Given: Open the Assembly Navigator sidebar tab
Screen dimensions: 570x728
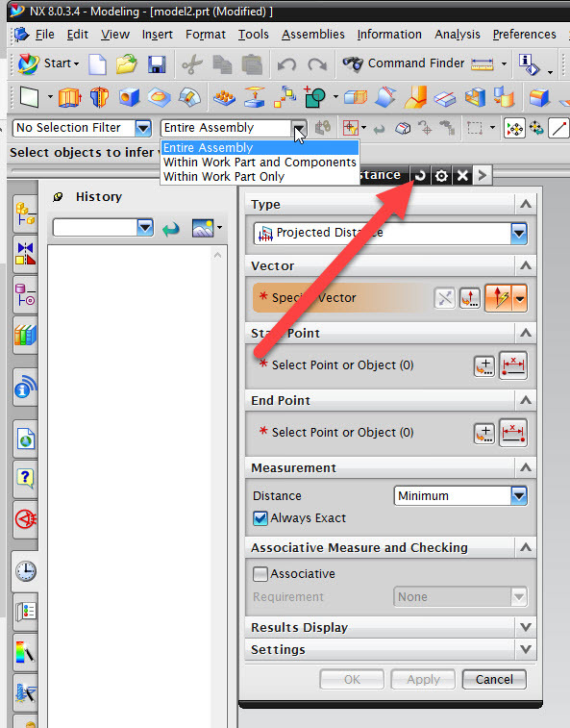Looking at the screenshot, I should click(x=26, y=214).
